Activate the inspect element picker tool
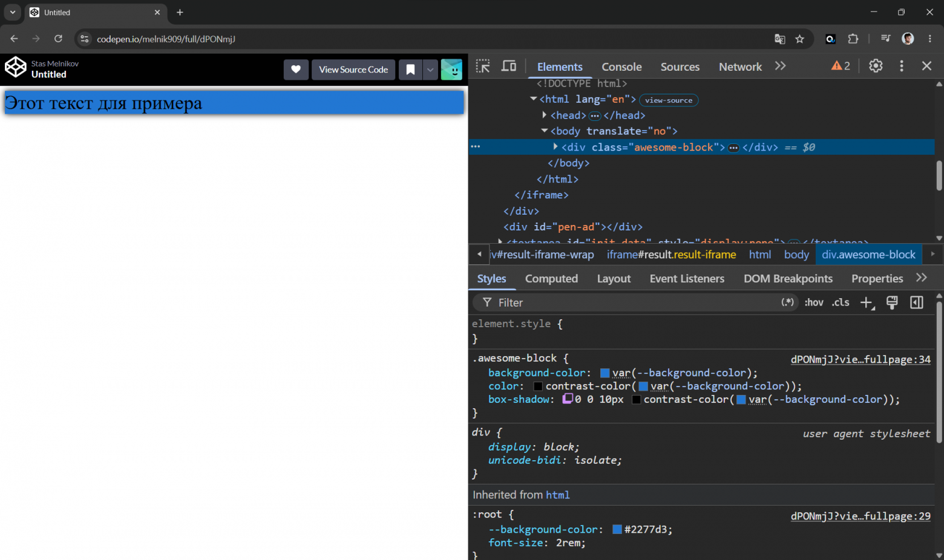This screenshot has width=944, height=560. pyautogui.click(x=483, y=66)
